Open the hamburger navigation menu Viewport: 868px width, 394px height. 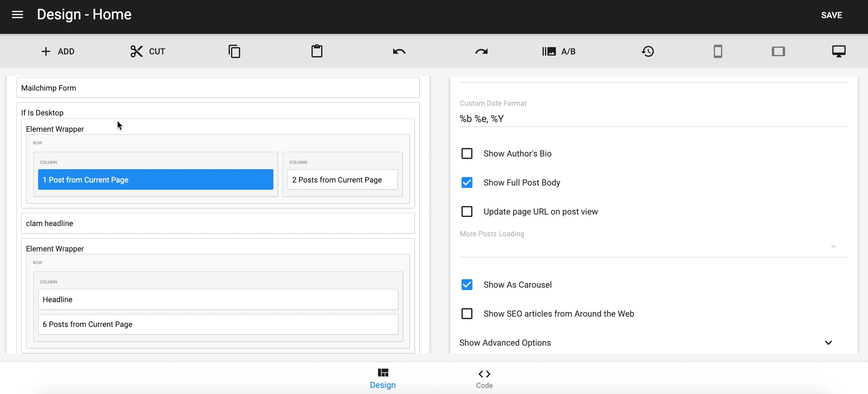click(x=17, y=14)
